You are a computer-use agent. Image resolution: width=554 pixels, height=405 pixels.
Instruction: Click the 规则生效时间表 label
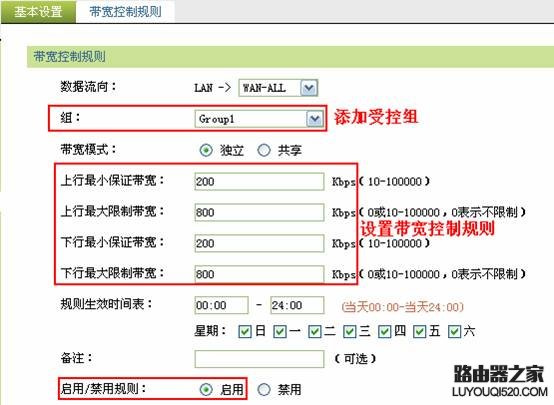click(106, 304)
